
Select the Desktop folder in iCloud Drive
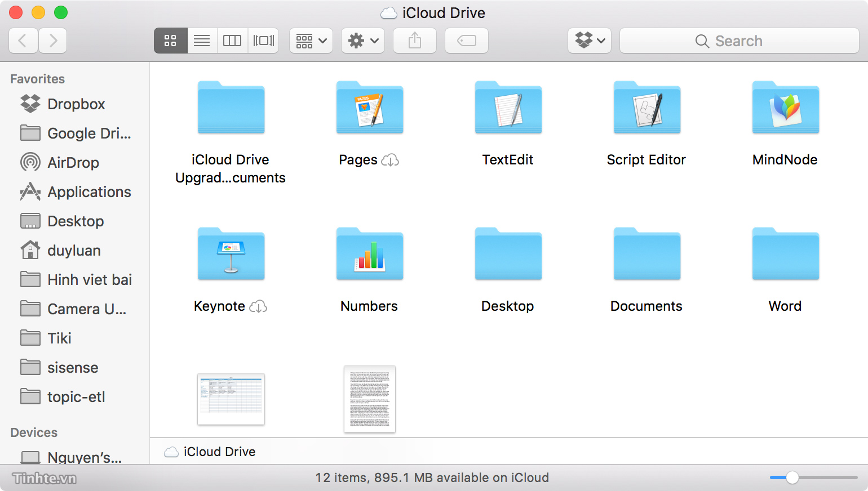508,253
